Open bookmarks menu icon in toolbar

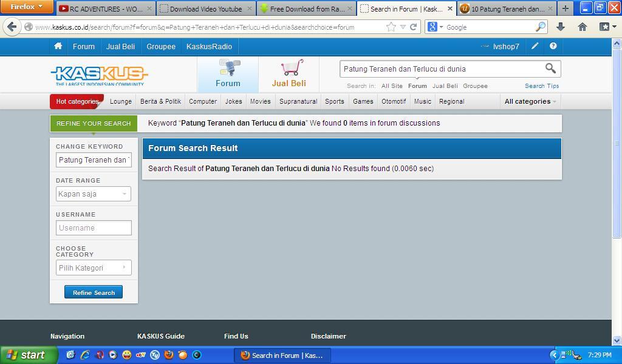point(604,27)
